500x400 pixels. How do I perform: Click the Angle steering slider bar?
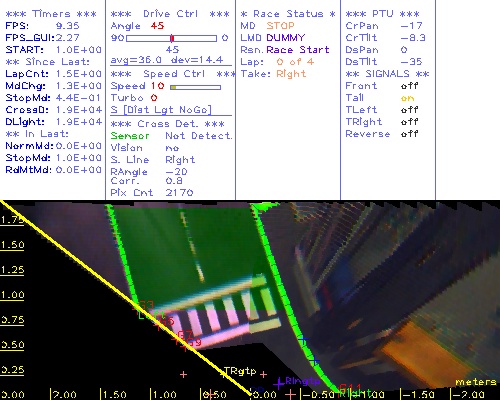coord(171,38)
